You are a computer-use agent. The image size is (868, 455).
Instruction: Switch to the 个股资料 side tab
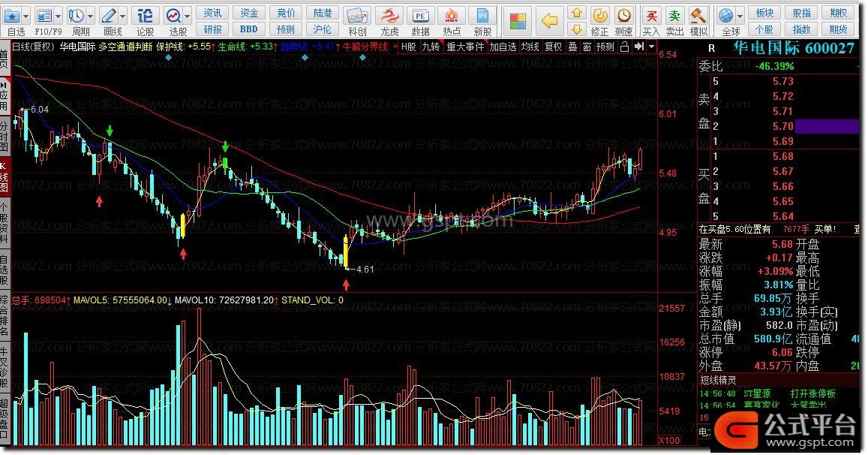(5, 224)
